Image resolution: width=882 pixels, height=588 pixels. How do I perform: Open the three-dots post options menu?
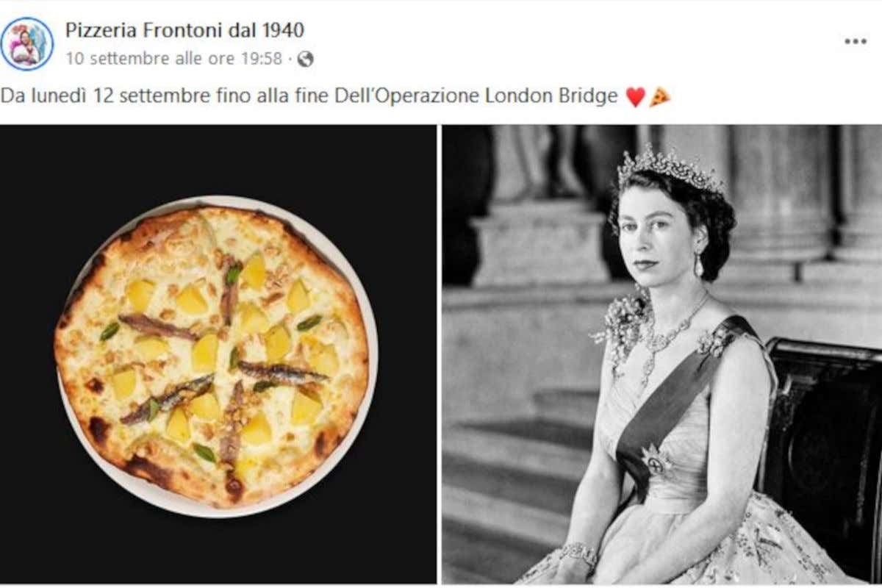[x=855, y=41]
